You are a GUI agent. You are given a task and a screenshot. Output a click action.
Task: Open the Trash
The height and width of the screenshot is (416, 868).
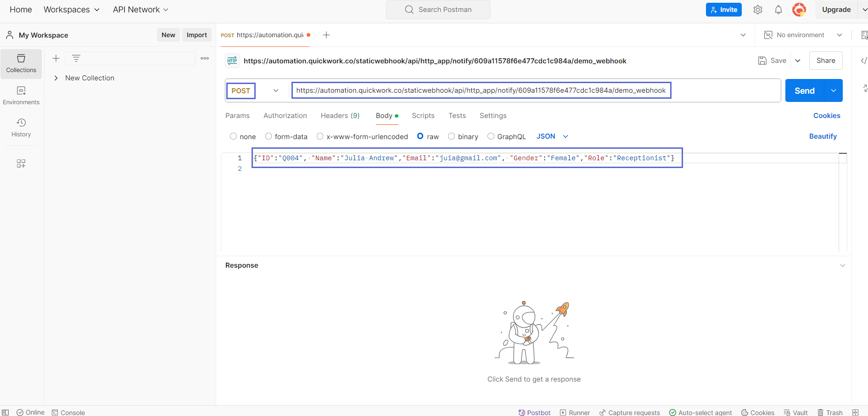point(830,412)
